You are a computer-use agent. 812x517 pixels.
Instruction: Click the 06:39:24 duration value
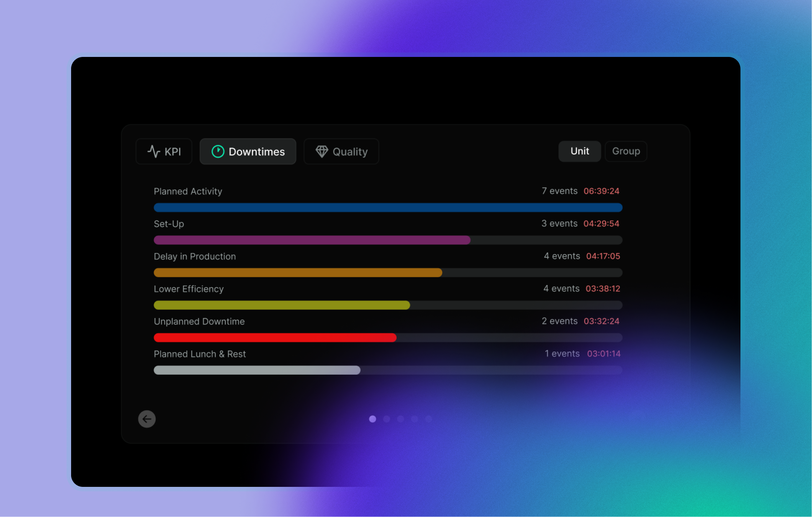click(x=601, y=191)
